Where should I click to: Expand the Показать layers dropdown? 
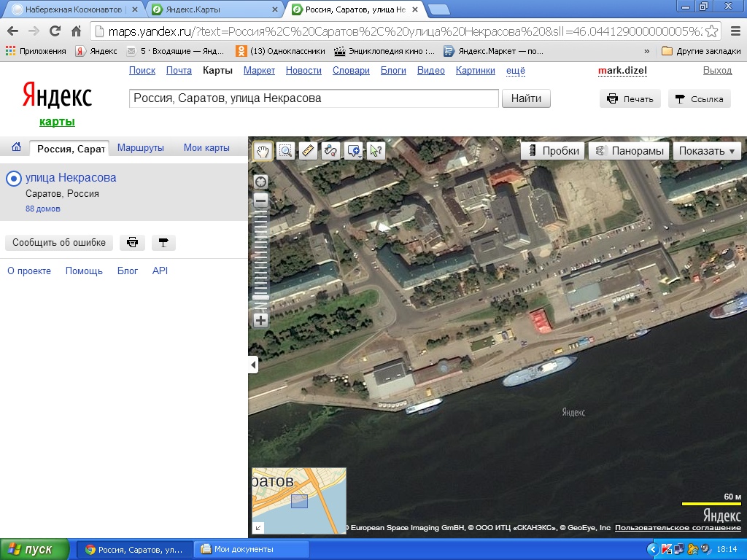click(706, 151)
